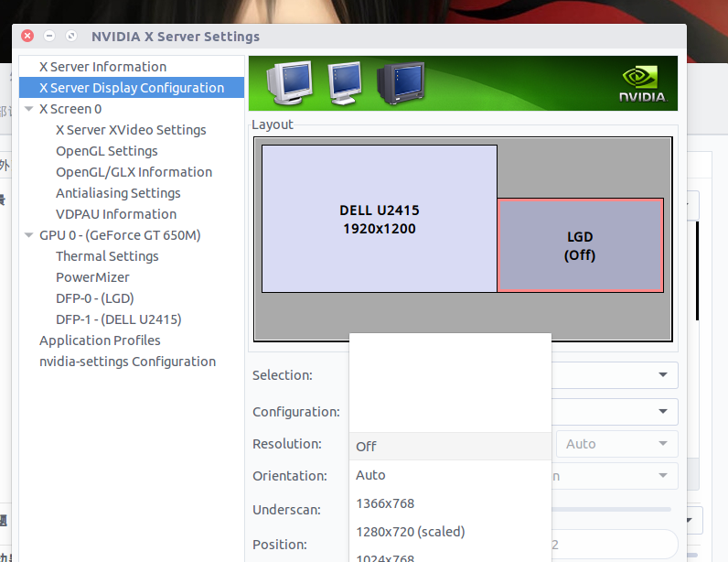Select GPU 0 - (GeForce GT 650M)
Screen dimensions: 728x562
pos(120,235)
